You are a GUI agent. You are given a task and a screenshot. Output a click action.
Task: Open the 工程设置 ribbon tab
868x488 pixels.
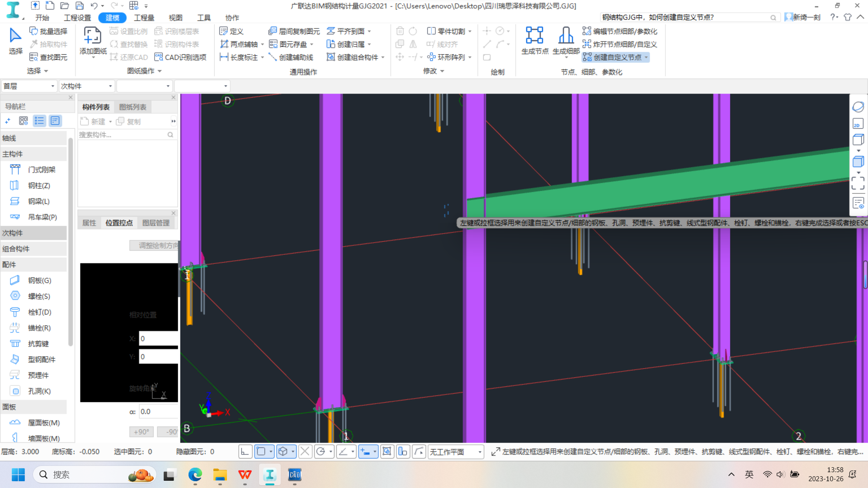(x=77, y=18)
